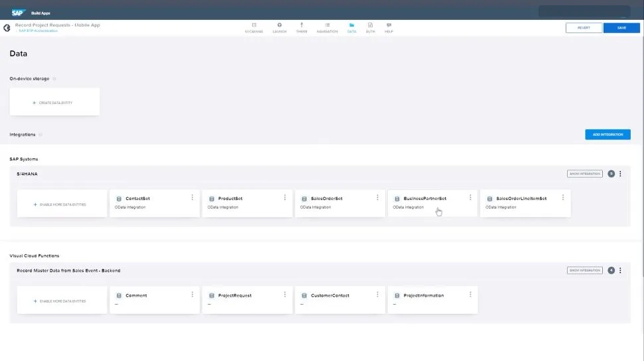This screenshot has width=644, height=361.
Task: Click the ContactSet database icon
Action: click(x=119, y=199)
